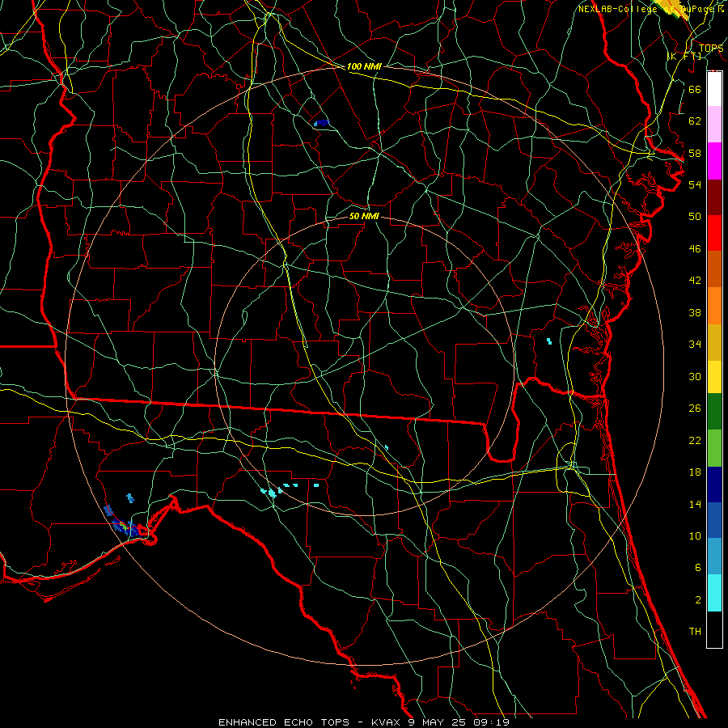Click the legend value '62'

(695, 121)
